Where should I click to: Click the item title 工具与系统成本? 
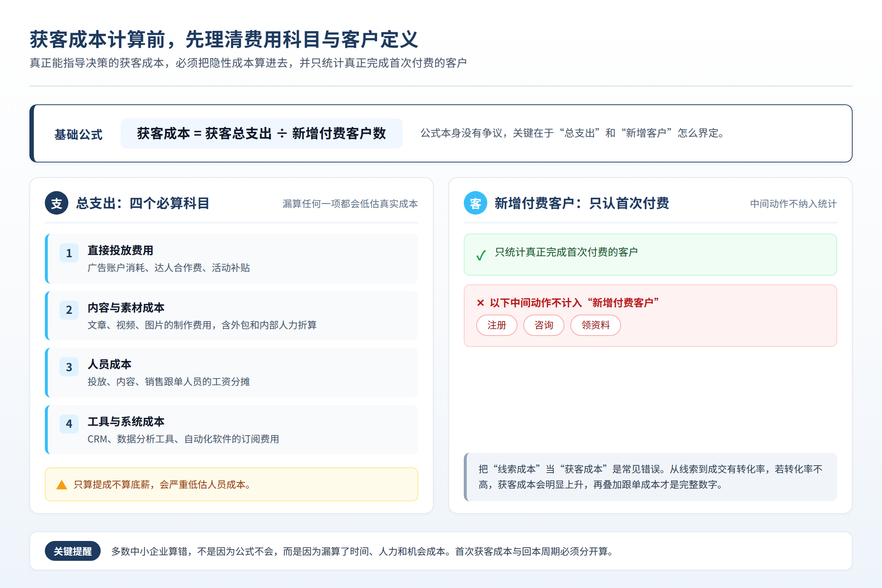[126, 422]
